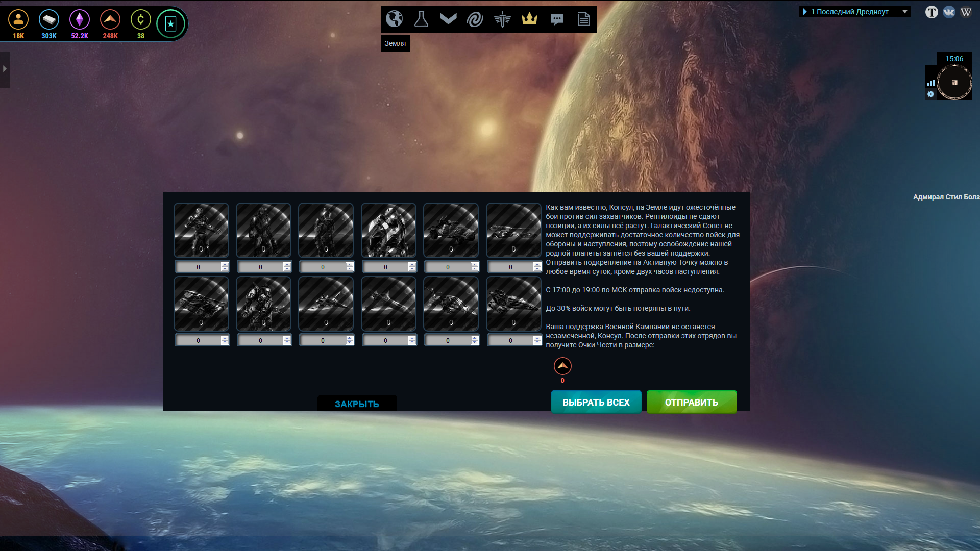Click the ЗАКРЫТЬ button
Screen dimensions: 980x551
pyautogui.click(x=357, y=404)
